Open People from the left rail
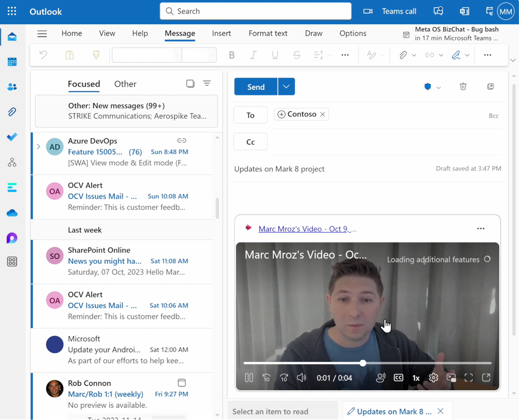The width and height of the screenshot is (519, 420). (12, 87)
